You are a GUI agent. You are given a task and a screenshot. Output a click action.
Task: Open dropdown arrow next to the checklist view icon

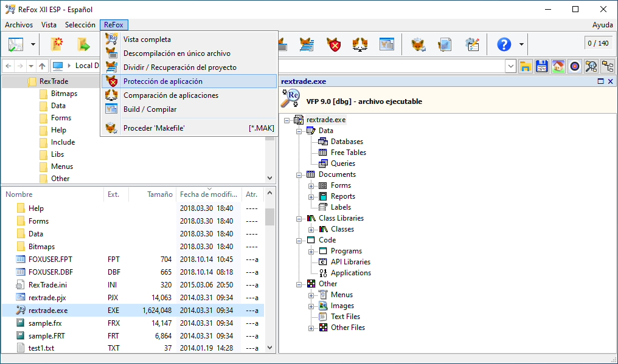pyautogui.click(x=33, y=44)
